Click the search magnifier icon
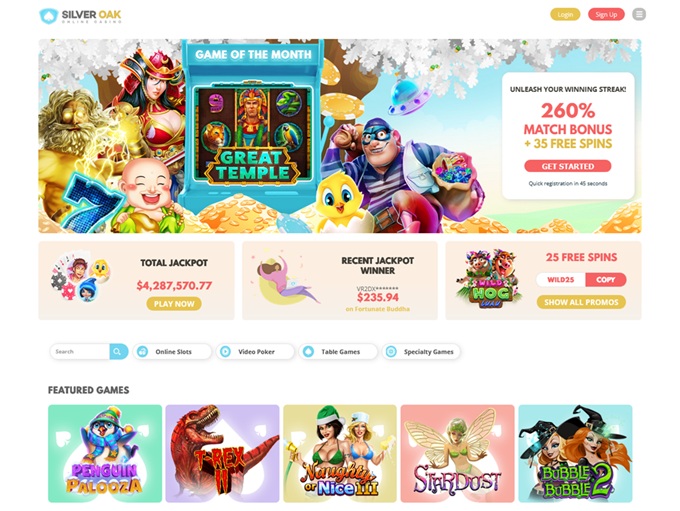Viewport: 680px width, 511px height. pyautogui.click(x=118, y=351)
